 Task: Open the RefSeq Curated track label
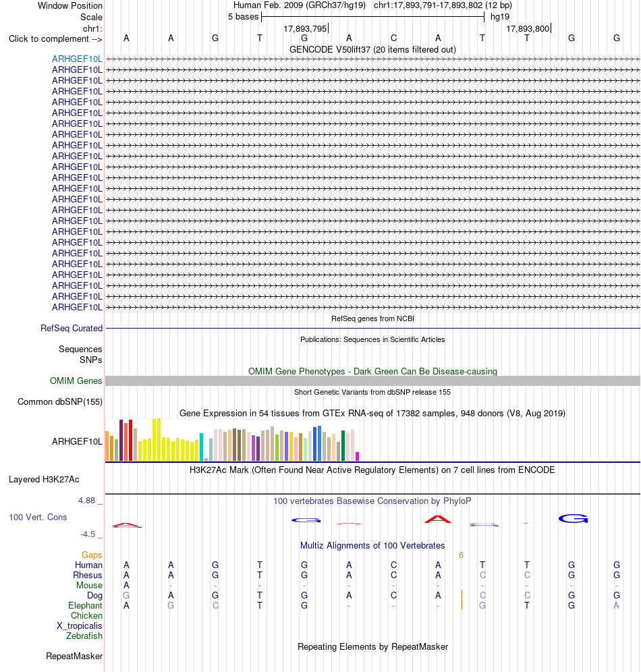click(x=72, y=329)
